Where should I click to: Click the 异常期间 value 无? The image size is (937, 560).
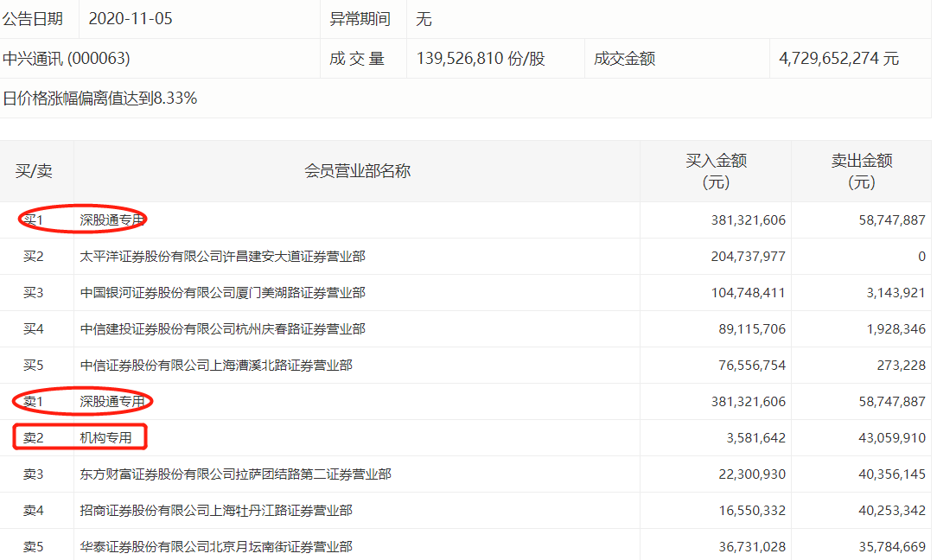pyautogui.click(x=424, y=19)
